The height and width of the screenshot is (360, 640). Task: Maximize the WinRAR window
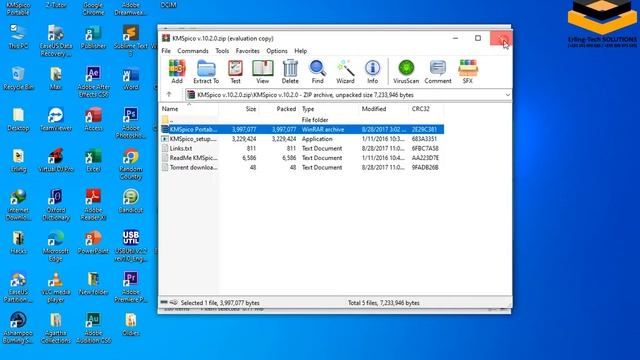pos(478,38)
